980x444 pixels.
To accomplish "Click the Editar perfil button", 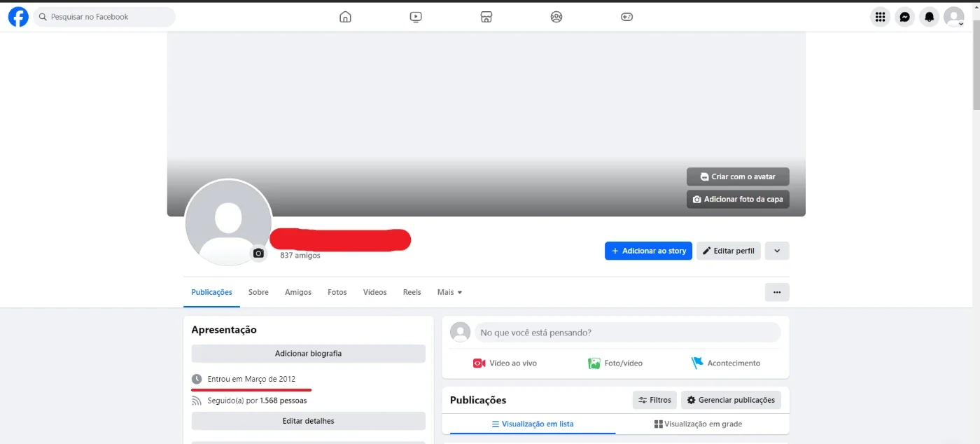I will [x=728, y=251].
